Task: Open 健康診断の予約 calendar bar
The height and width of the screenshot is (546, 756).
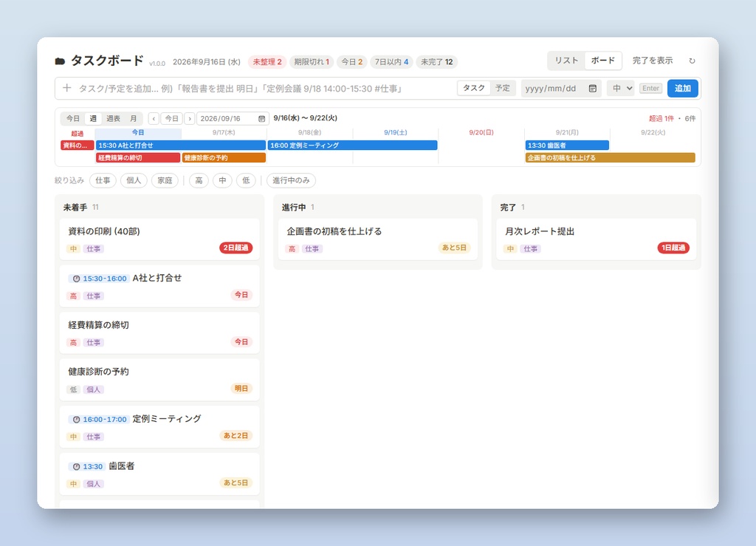Action: pos(224,157)
